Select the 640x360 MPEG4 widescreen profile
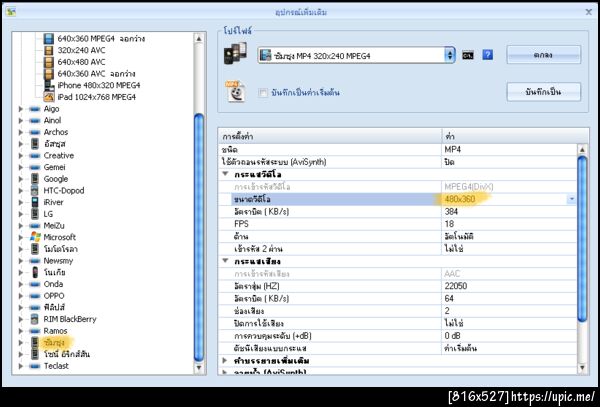Screen dimensions: 600x407 click(101, 39)
